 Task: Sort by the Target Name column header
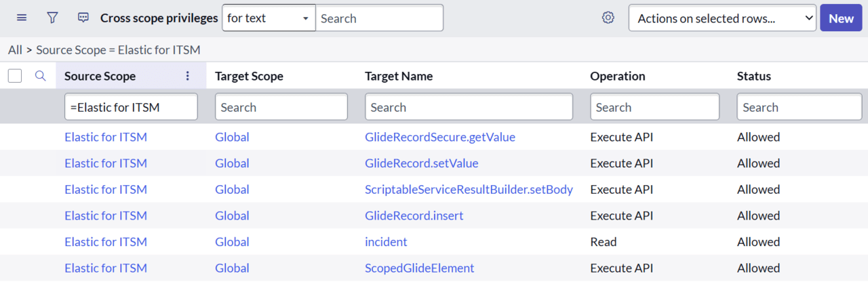click(x=399, y=76)
